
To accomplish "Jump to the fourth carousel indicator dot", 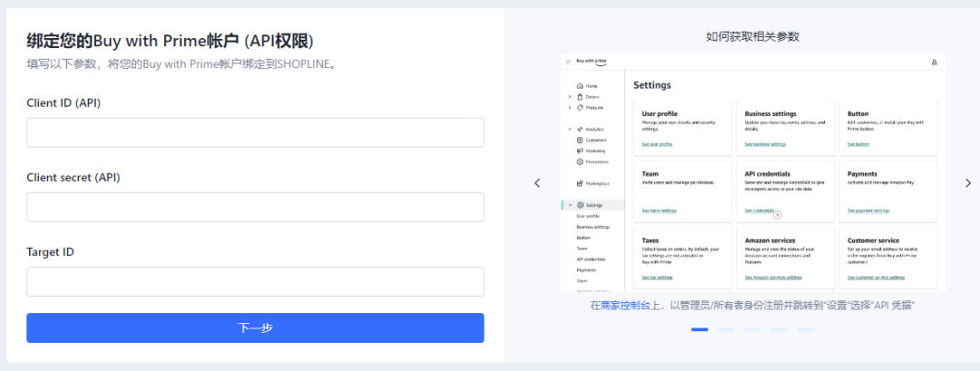I will tap(779, 329).
